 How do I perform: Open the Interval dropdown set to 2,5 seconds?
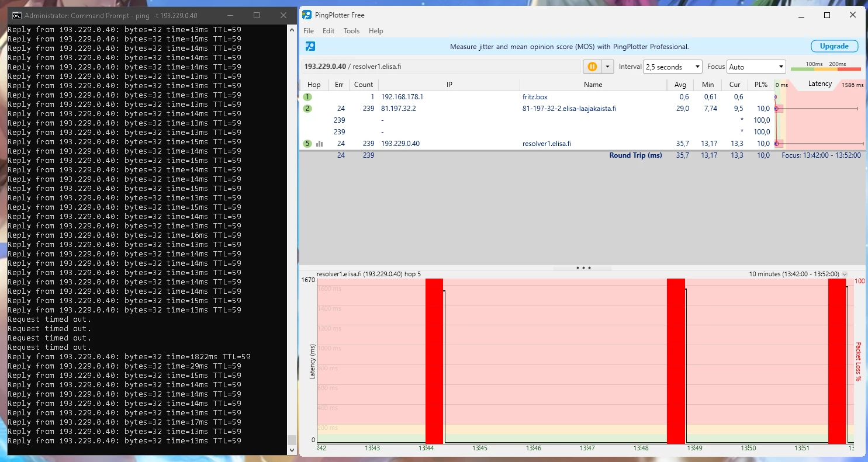672,67
